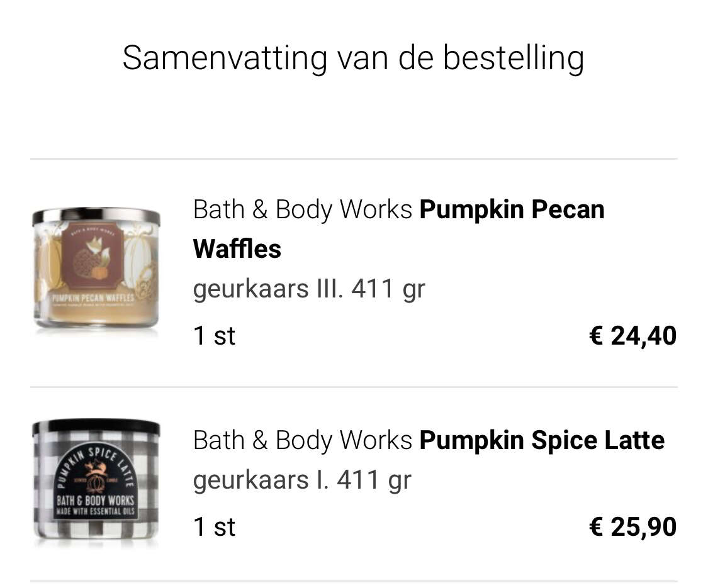
Task: Click the € 25,90 price
Action: coord(633,526)
